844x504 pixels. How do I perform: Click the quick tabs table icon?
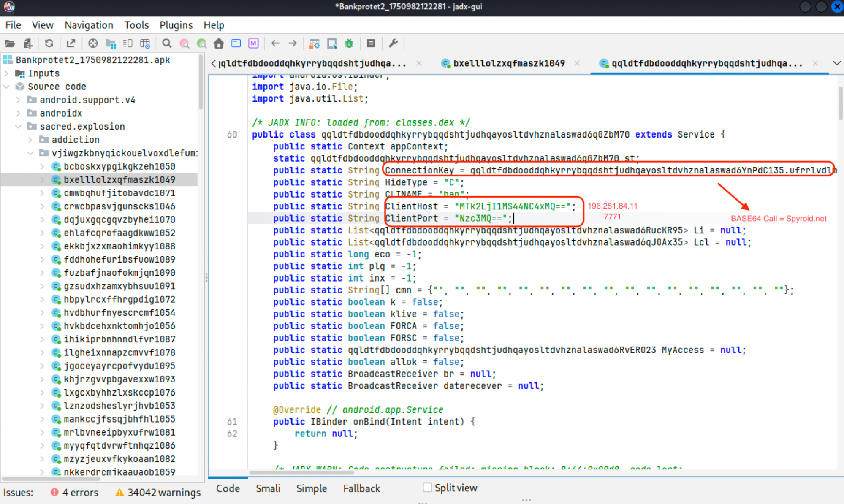click(x=145, y=43)
